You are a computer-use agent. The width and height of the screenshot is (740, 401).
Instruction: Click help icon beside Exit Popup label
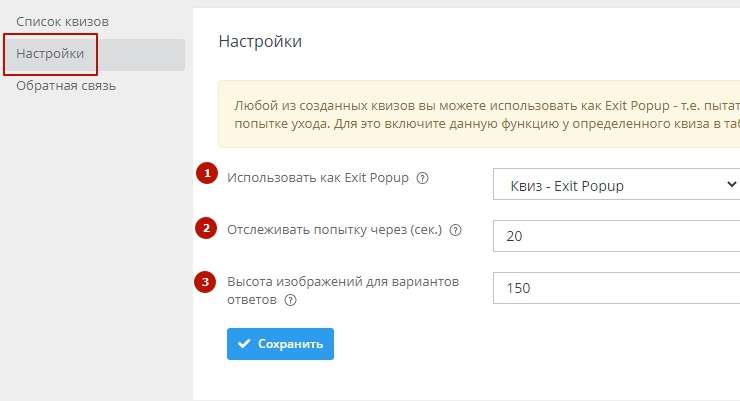(422, 179)
